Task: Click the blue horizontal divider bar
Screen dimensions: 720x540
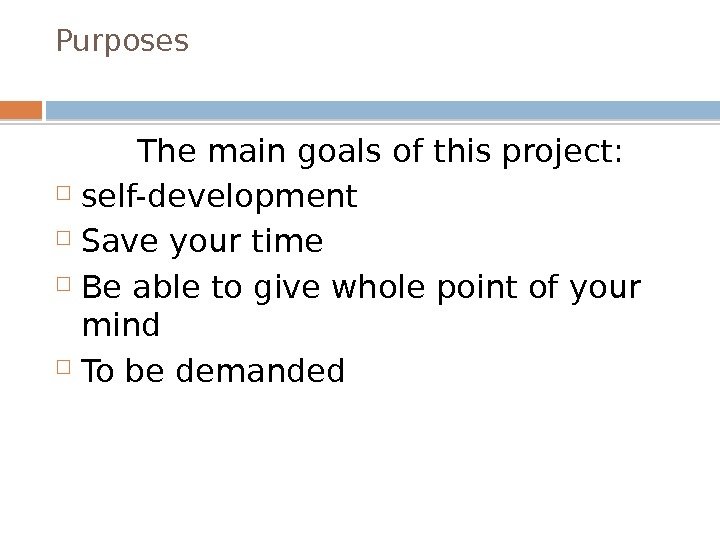Action: 384,109
